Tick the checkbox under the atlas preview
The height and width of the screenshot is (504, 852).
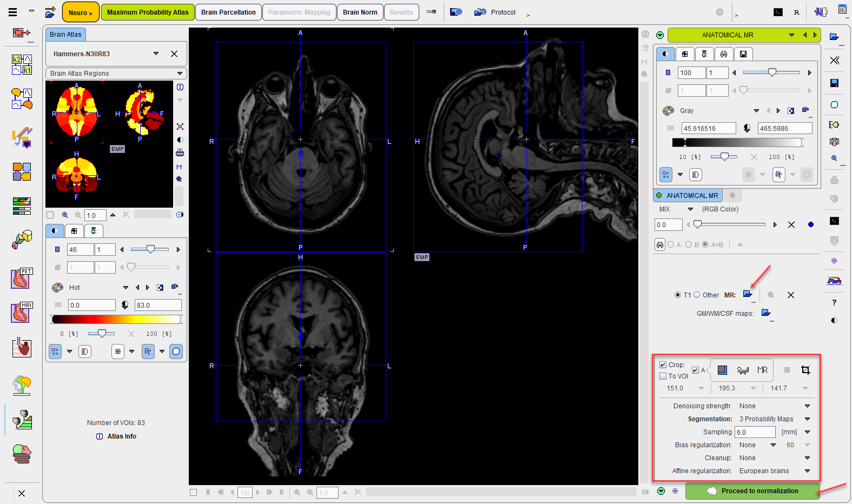tap(50, 215)
